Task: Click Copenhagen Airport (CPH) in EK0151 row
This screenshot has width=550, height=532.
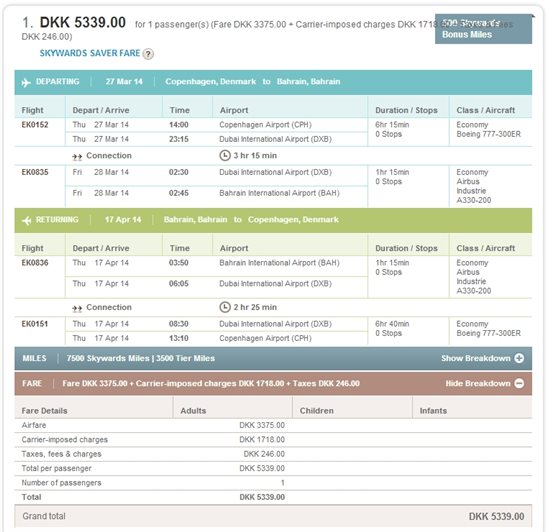Action: (x=266, y=338)
